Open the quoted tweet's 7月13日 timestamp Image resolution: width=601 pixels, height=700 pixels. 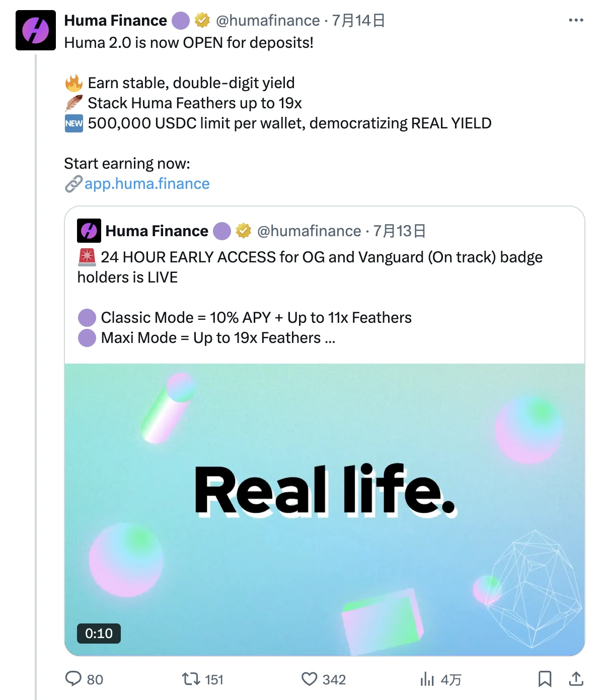(x=400, y=231)
